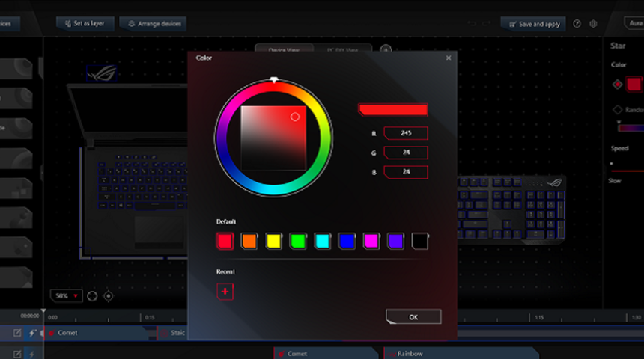Click the Set as layer button
This screenshot has width=644, height=359.
85,24
